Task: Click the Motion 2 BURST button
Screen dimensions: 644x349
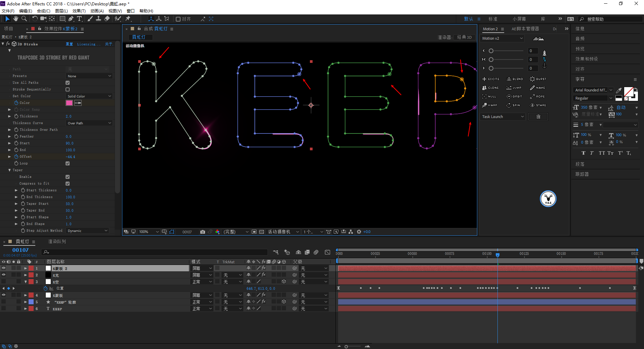Action: [538, 79]
